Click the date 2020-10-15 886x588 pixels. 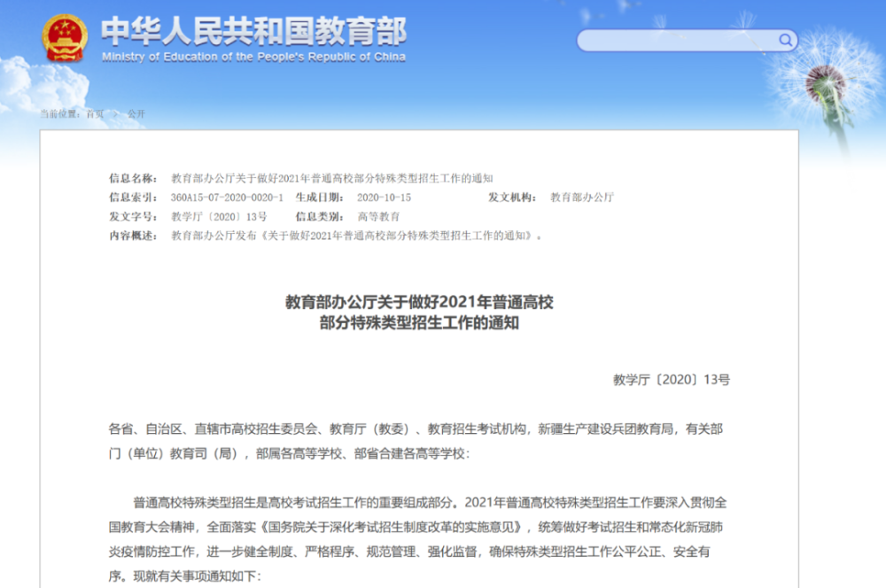pyautogui.click(x=384, y=197)
